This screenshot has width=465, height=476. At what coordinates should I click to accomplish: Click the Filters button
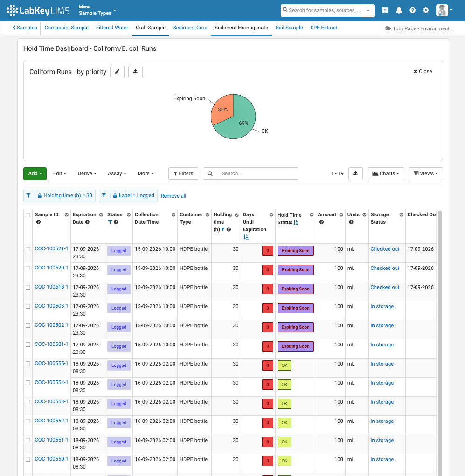pyautogui.click(x=183, y=173)
